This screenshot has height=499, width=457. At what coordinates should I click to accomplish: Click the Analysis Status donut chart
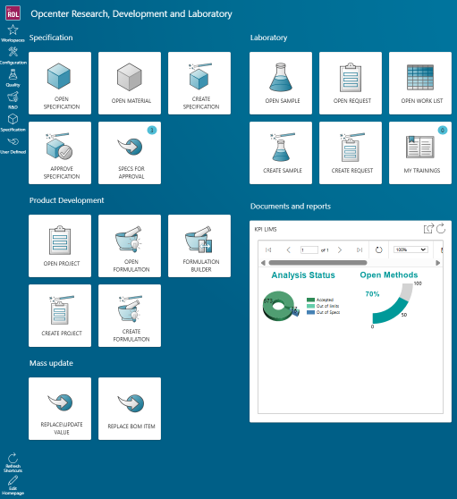point(281,306)
